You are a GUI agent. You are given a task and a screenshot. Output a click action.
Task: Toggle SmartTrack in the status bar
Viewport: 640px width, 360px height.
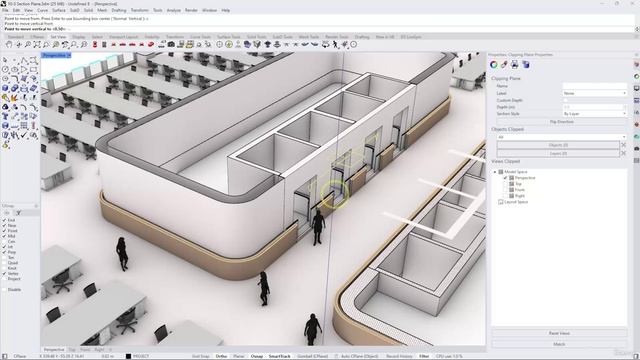280,356
